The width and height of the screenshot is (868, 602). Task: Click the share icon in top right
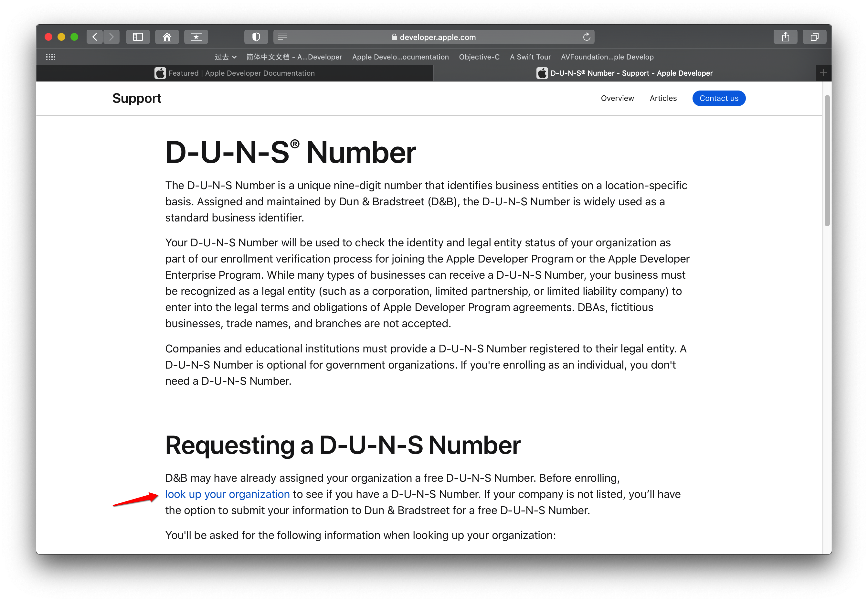pos(786,36)
